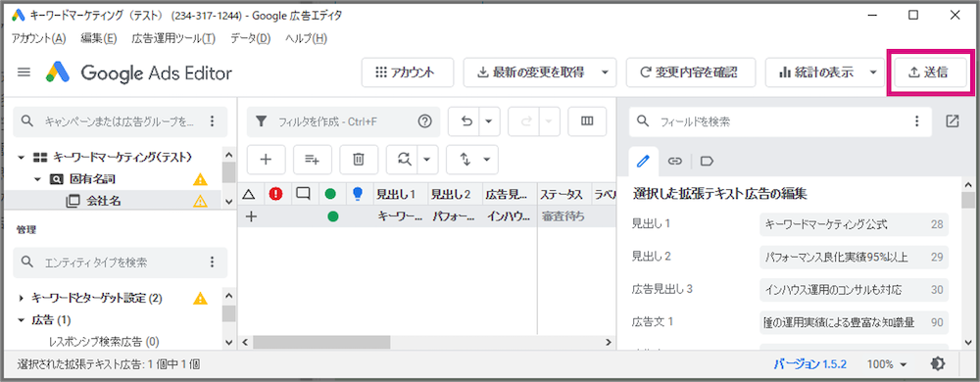
Task: Collapse the キーワードマーケティング(テスト) account tree node
Action: pyautogui.click(x=21, y=157)
